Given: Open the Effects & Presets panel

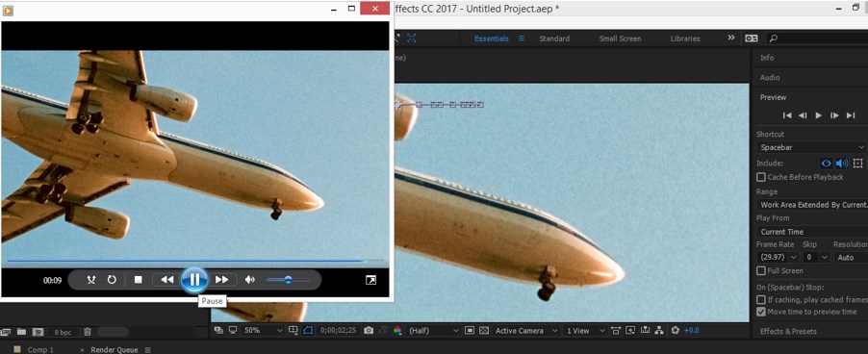Looking at the screenshot, I should pos(788,331).
